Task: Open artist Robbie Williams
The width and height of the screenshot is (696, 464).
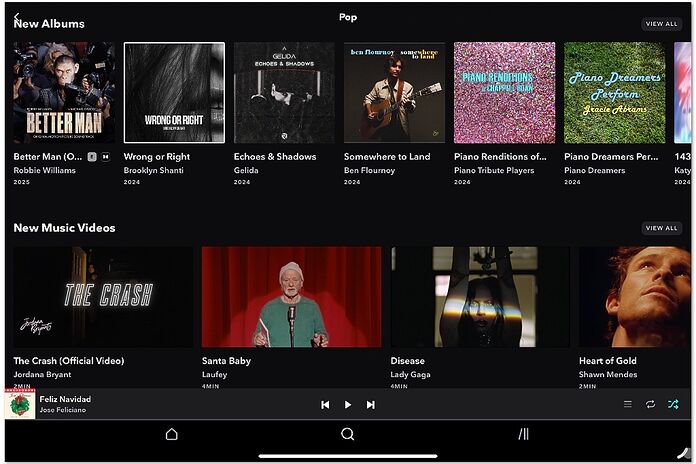Action: [44, 171]
